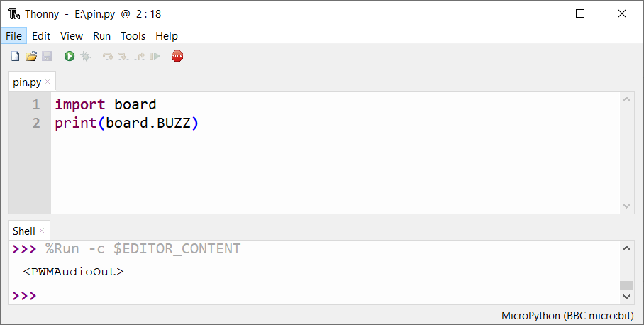Open a file using the folder icon
Screen dimensions: 644x325
pos(31,56)
